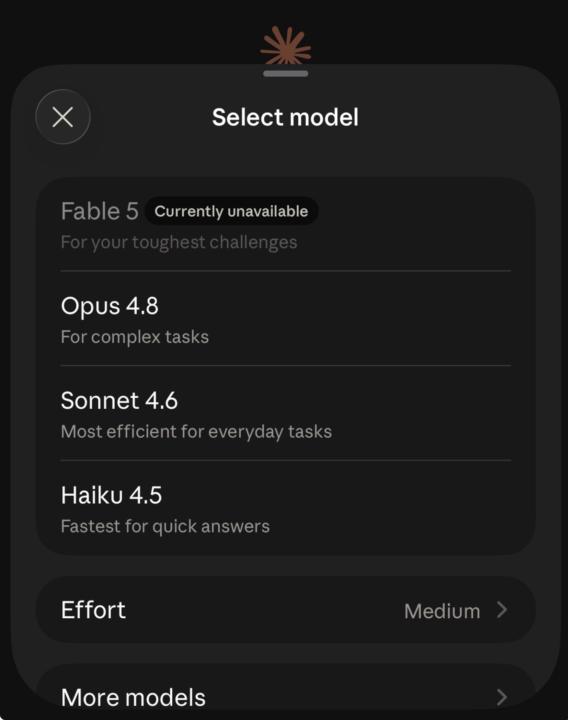Click the Effort label text
Viewport: 568px width, 720px height.
point(93,610)
